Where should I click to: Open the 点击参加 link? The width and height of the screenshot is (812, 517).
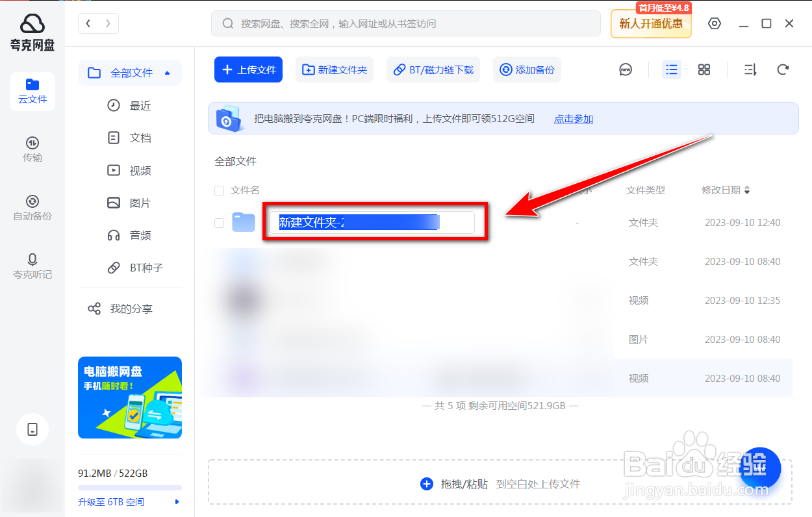click(x=573, y=118)
